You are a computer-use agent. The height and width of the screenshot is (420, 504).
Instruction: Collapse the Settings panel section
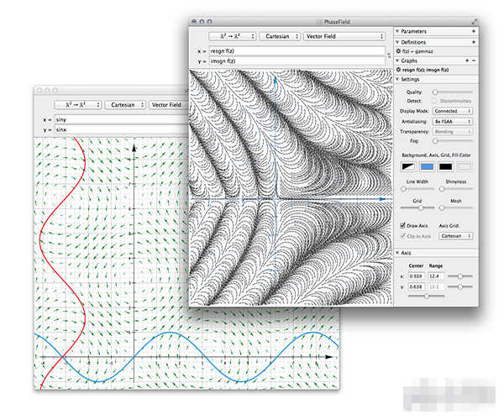click(397, 81)
